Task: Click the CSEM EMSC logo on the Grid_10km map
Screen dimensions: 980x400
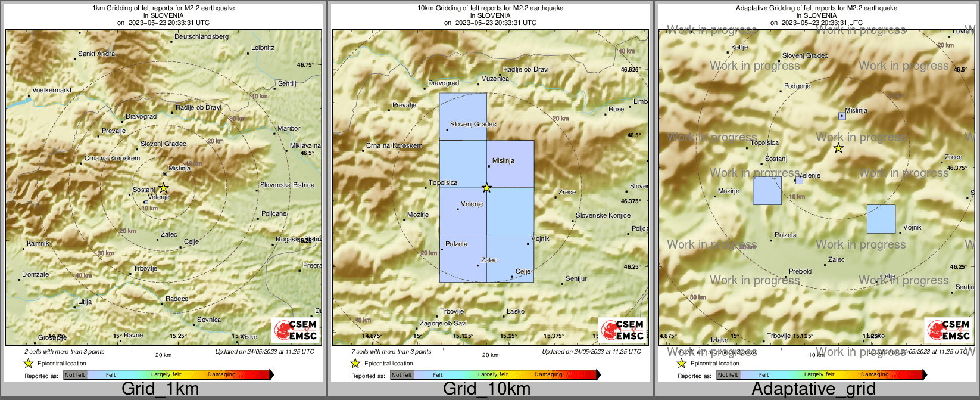Action: [x=622, y=330]
